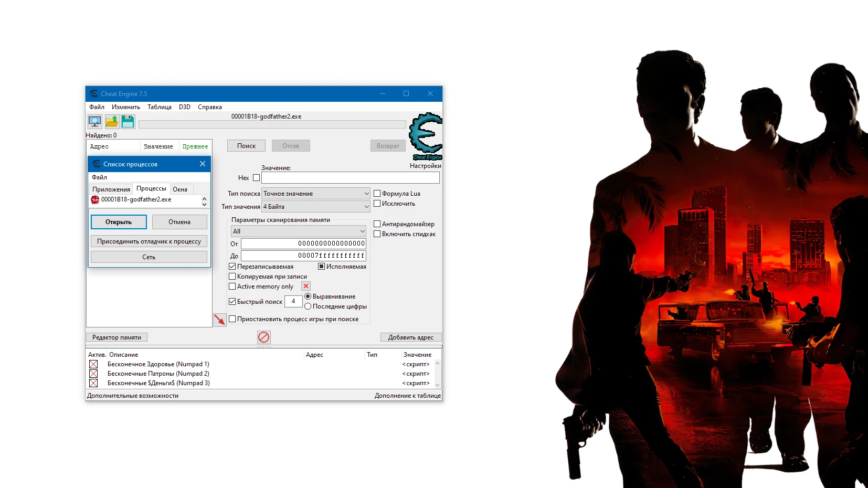Click inside the Значение input field
Viewport: 868px width, 488px height.
(350, 178)
